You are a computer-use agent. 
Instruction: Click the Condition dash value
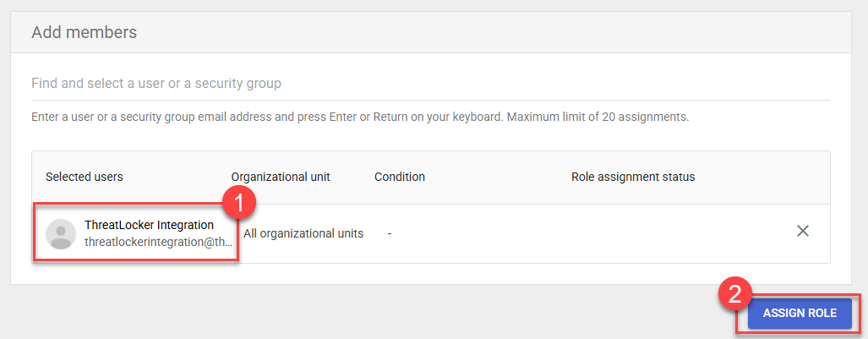(390, 234)
